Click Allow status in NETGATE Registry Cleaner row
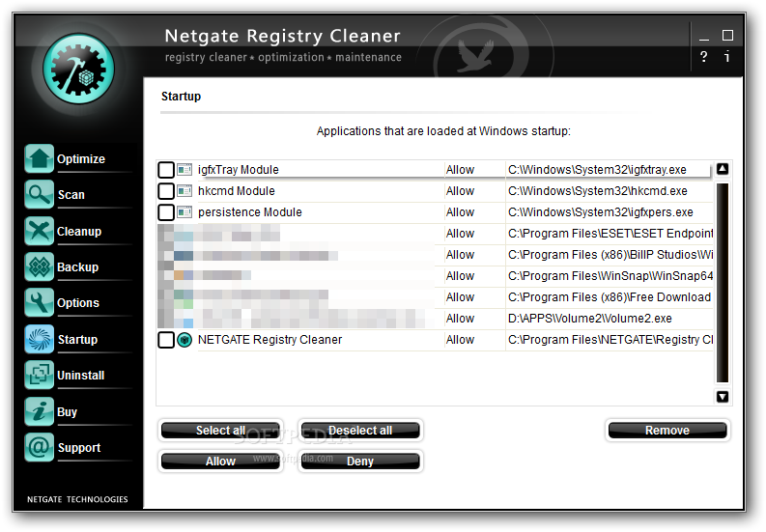766x532 pixels. 460,340
